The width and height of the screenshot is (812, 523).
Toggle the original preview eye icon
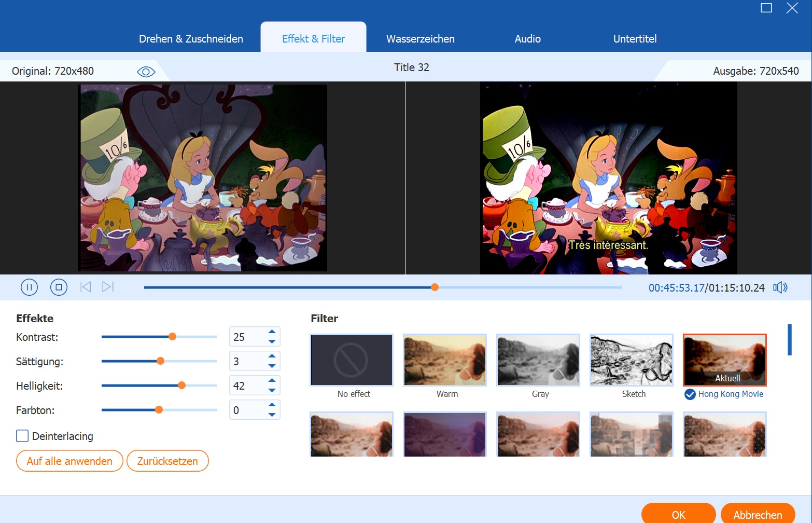[146, 72]
